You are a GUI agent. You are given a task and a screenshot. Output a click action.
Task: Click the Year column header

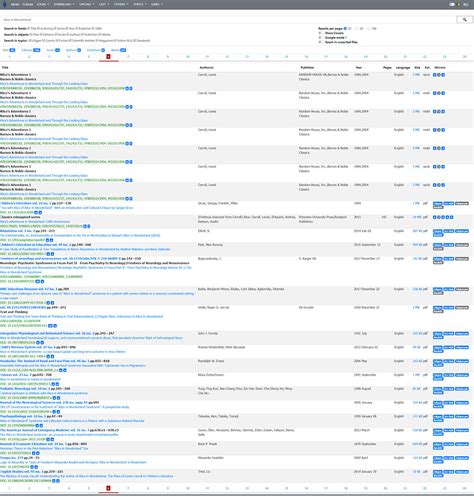(359, 68)
